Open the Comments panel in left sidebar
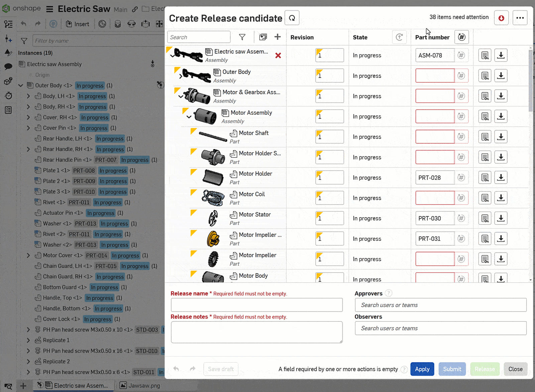535x392 pixels. click(8, 67)
